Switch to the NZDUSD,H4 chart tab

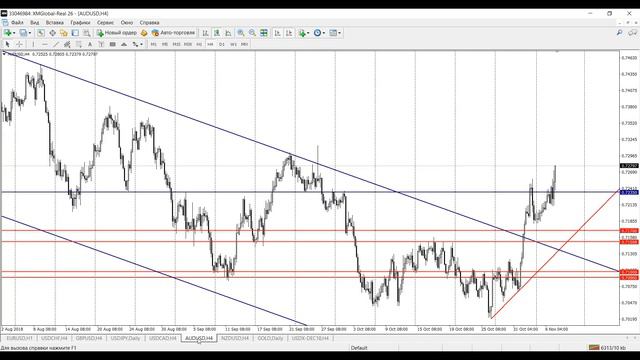[235, 338]
